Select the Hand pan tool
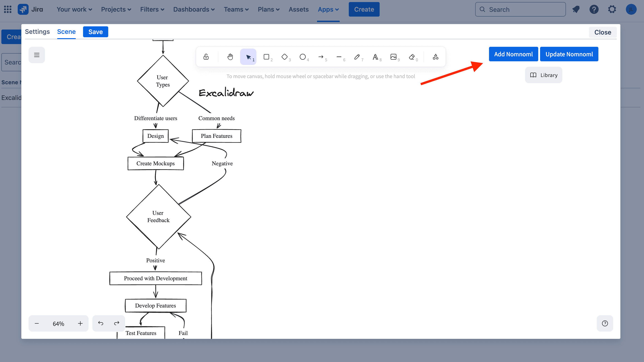Viewport: 644px width, 362px height. coord(230,57)
